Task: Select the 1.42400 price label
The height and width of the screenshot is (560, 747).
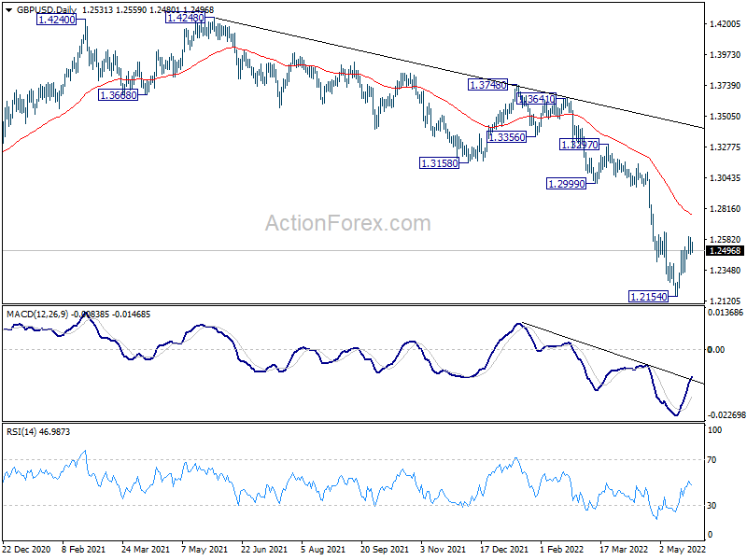Action: 57,18
